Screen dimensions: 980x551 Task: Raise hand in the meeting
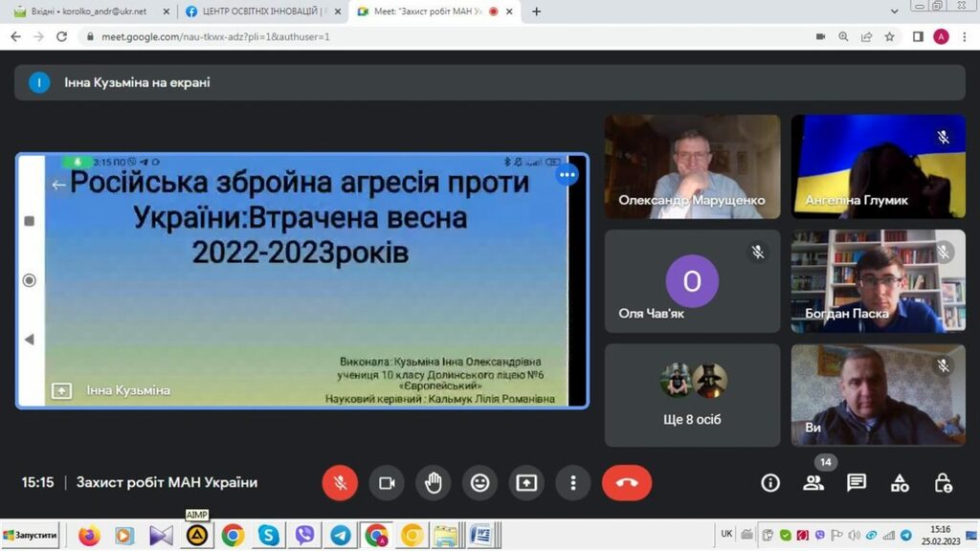[434, 483]
